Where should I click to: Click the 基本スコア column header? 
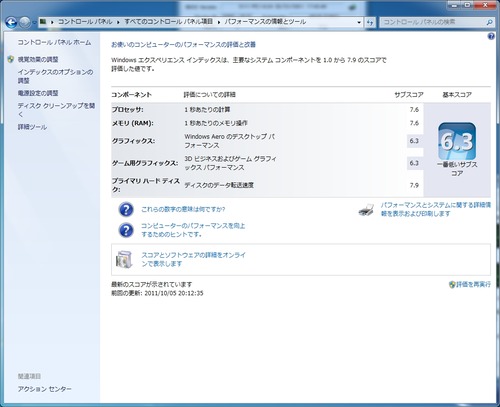click(457, 95)
